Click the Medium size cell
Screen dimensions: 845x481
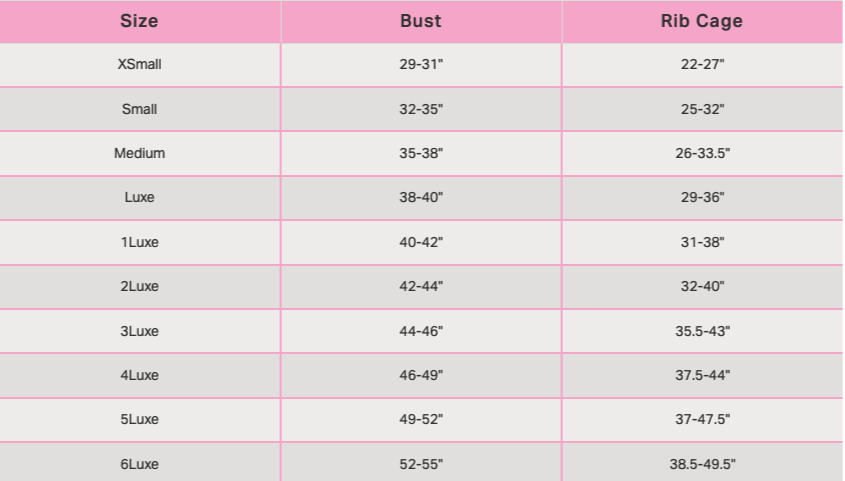(139, 154)
